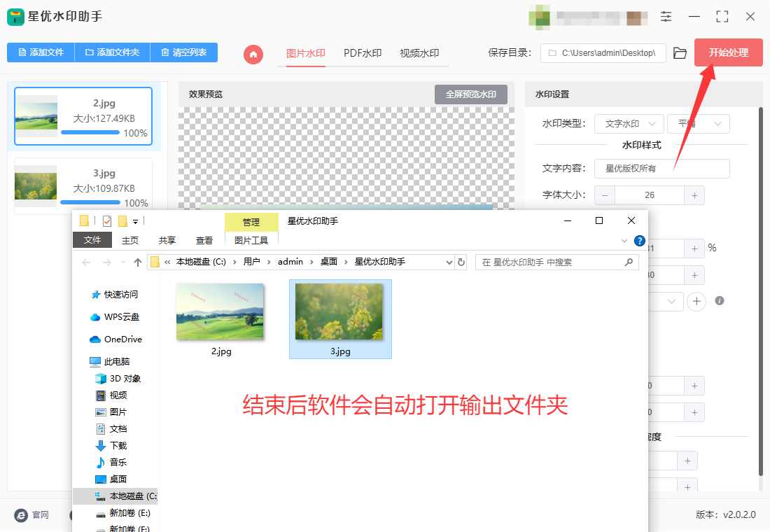This screenshot has width=770, height=532.
Task: Open the 共享 ribbon tab in Explorer
Action: [167, 241]
